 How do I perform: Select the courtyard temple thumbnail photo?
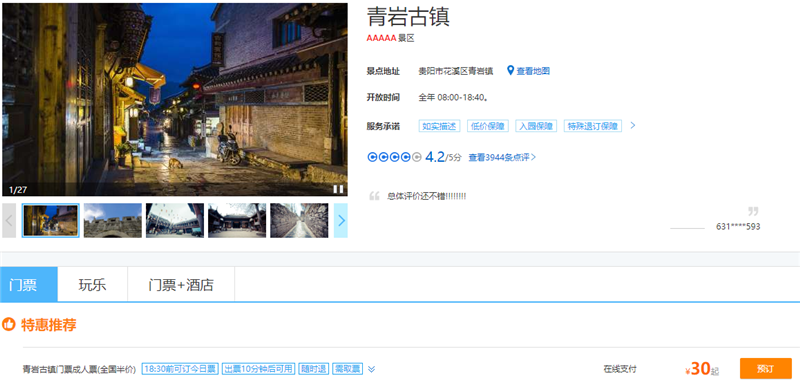coord(237,220)
